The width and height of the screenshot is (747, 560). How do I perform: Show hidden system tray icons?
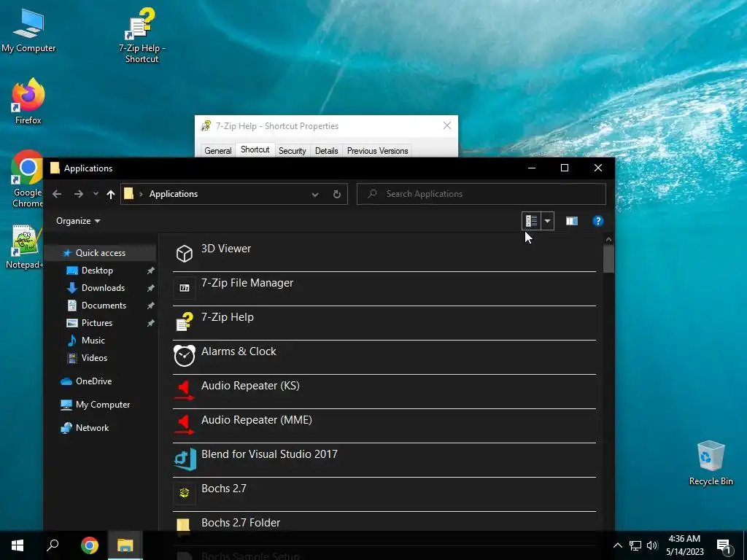(617, 545)
